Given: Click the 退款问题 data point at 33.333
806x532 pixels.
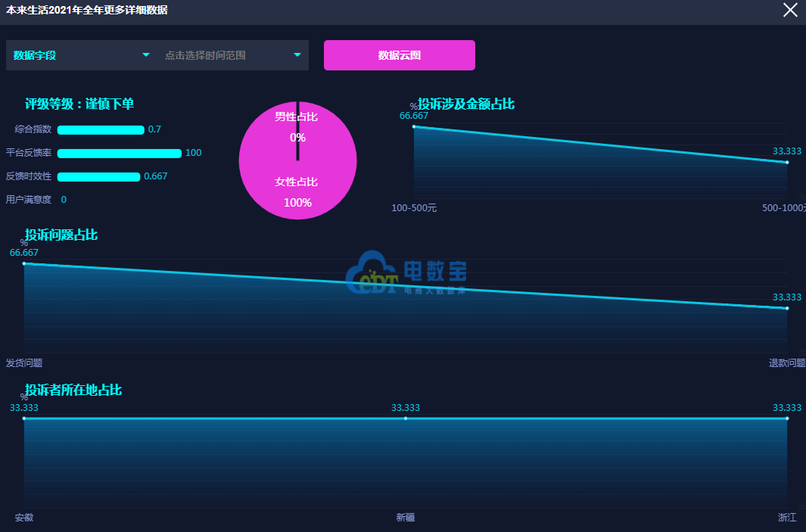Looking at the screenshot, I should pyautogui.click(x=787, y=308).
